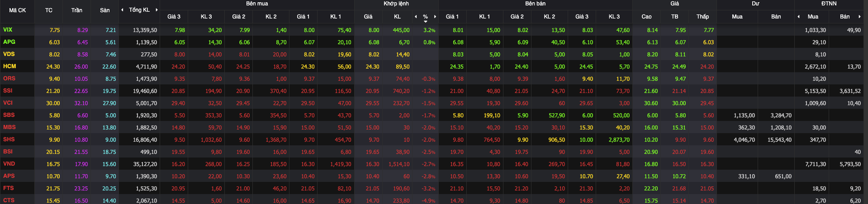Click the Bên bán group header
The height and width of the screenshot is (204, 868).
[x=535, y=4]
